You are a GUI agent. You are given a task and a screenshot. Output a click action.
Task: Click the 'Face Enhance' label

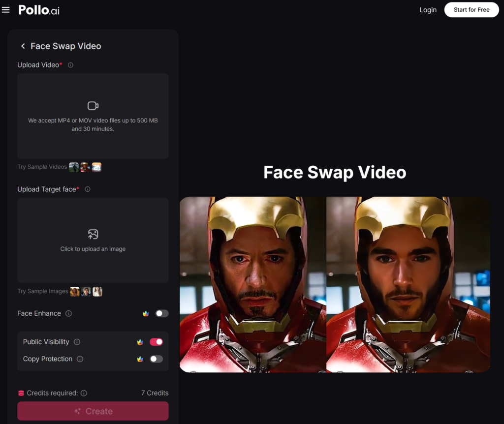(x=39, y=313)
